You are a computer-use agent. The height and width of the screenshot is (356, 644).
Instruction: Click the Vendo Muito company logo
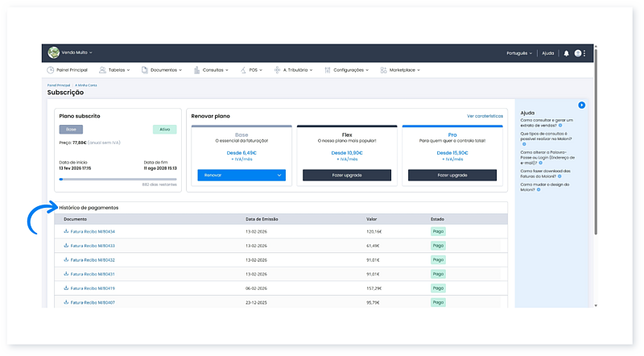click(54, 52)
